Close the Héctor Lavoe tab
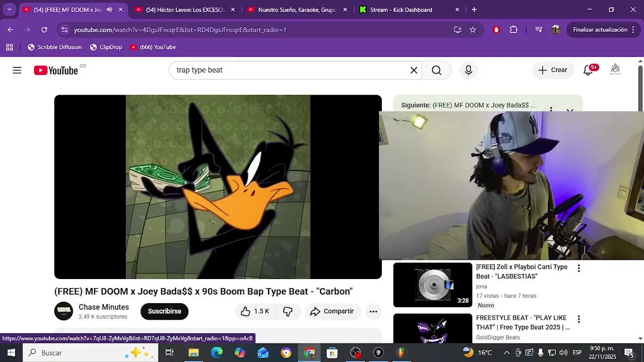The height and width of the screenshot is (362, 644). [x=232, y=10]
